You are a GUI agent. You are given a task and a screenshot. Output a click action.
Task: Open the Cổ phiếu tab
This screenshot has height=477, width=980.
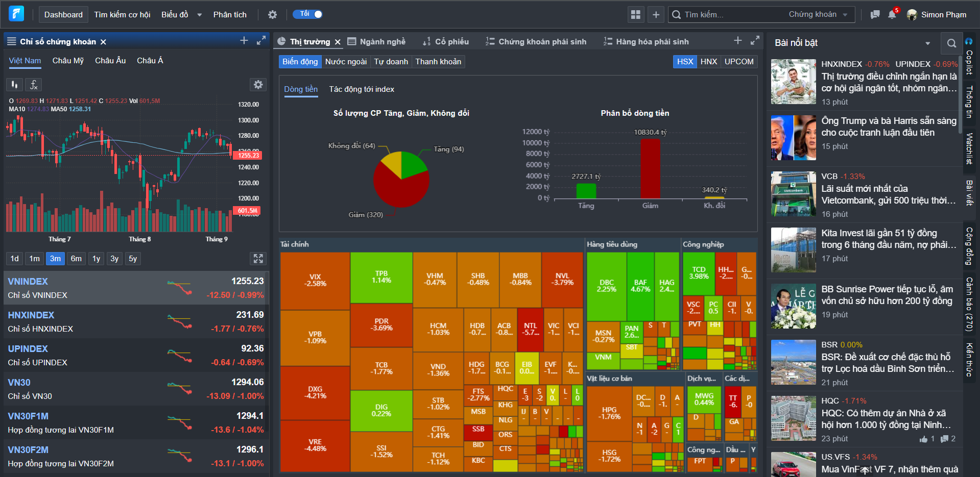pyautogui.click(x=446, y=42)
